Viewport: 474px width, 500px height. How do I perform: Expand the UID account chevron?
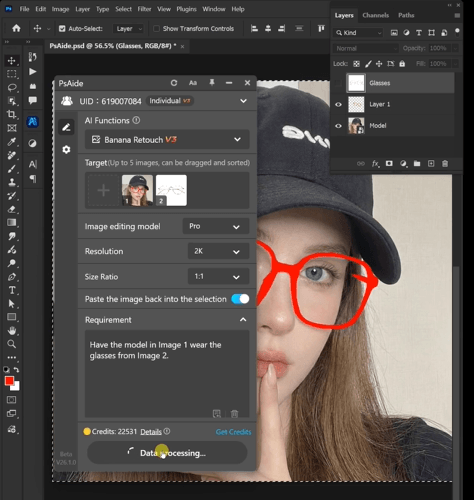243,101
